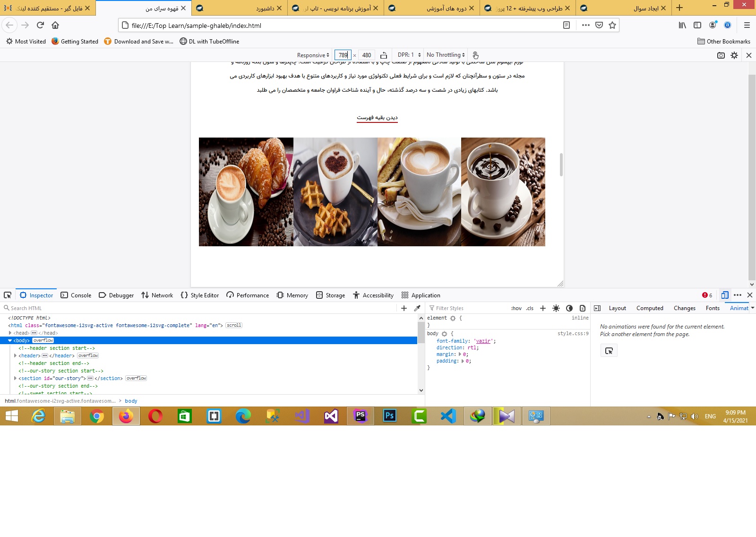Toggle reader view icon in address bar
Screen dimensions: 756x537
click(x=567, y=25)
